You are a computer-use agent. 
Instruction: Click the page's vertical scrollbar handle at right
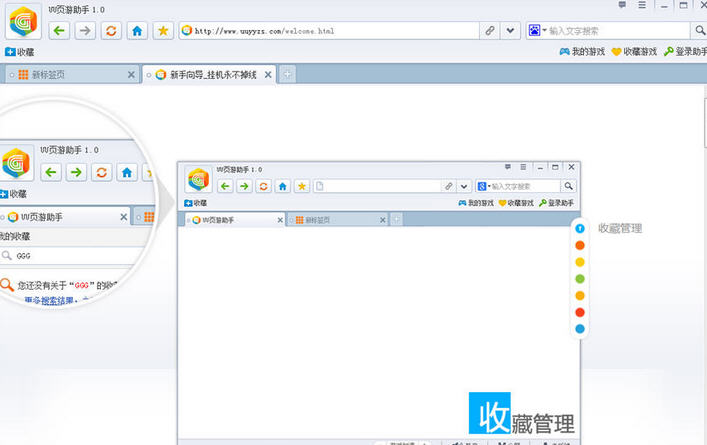coord(705,122)
